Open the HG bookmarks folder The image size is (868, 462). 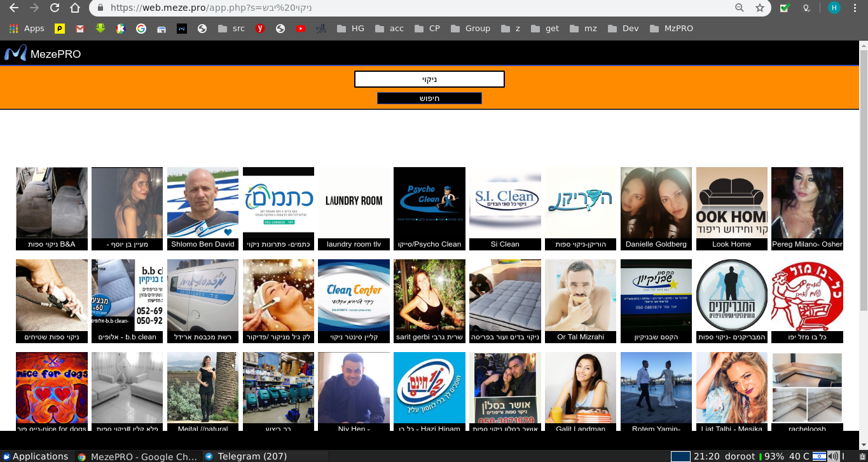[x=350, y=28]
